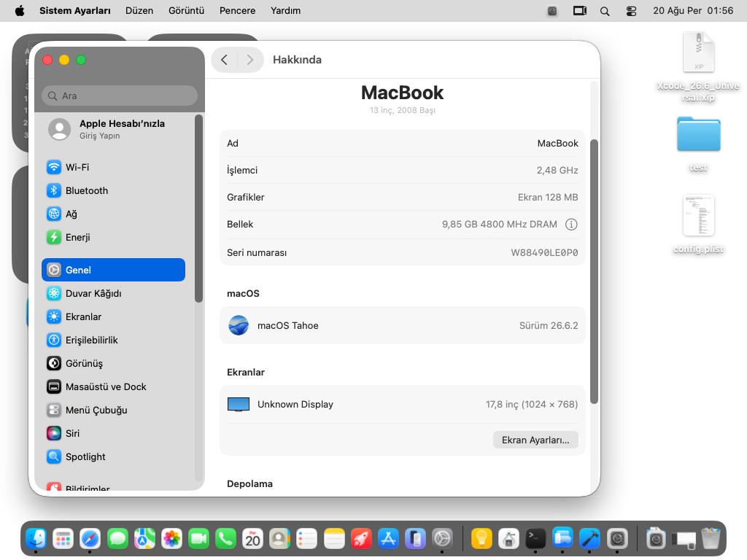
Task: Open the Pencere menu
Action: tap(237, 10)
